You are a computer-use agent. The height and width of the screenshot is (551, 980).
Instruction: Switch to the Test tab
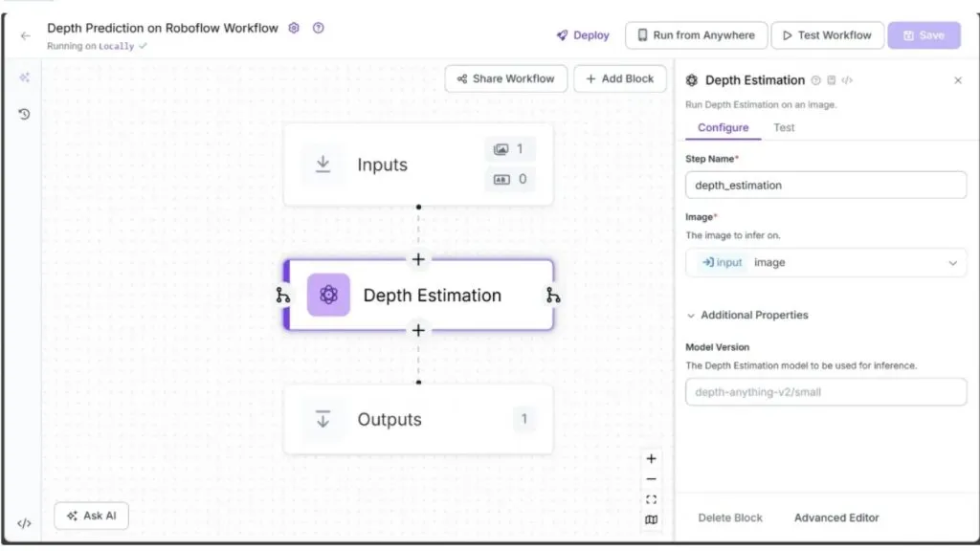coord(784,127)
